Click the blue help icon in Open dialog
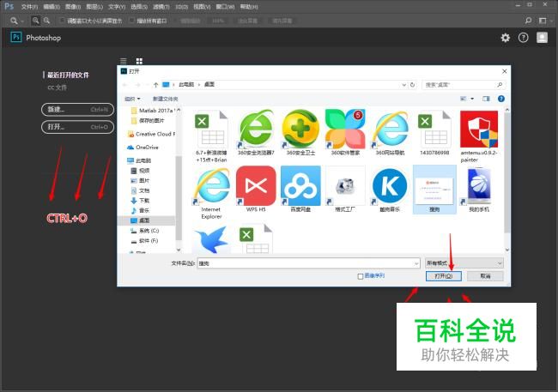Image resolution: width=558 pixels, height=392 pixels. (501, 99)
